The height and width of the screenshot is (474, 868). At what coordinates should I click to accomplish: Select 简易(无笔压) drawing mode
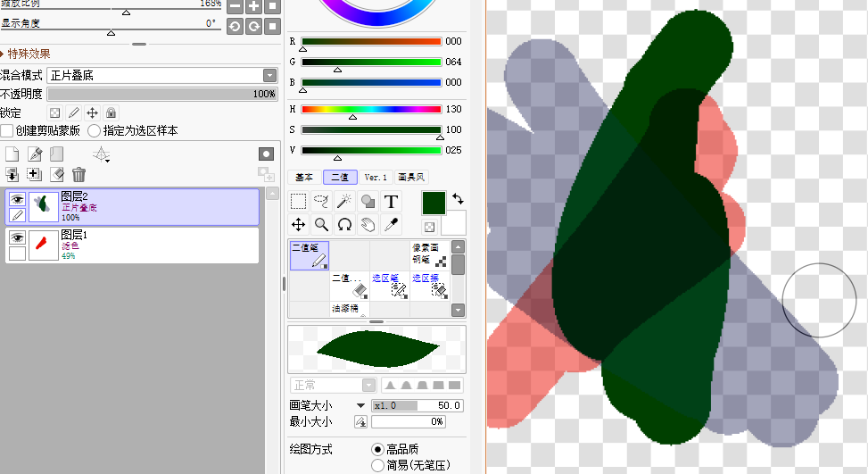point(377,465)
